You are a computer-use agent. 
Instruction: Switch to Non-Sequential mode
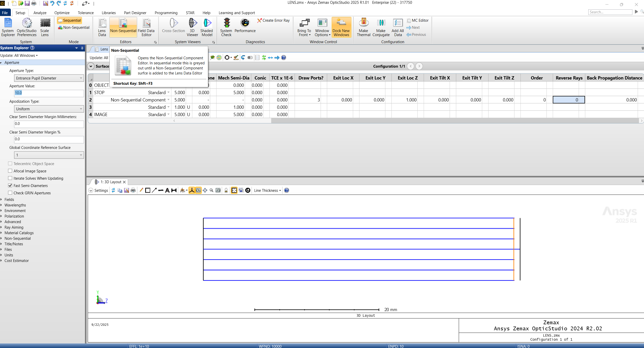[74, 28]
